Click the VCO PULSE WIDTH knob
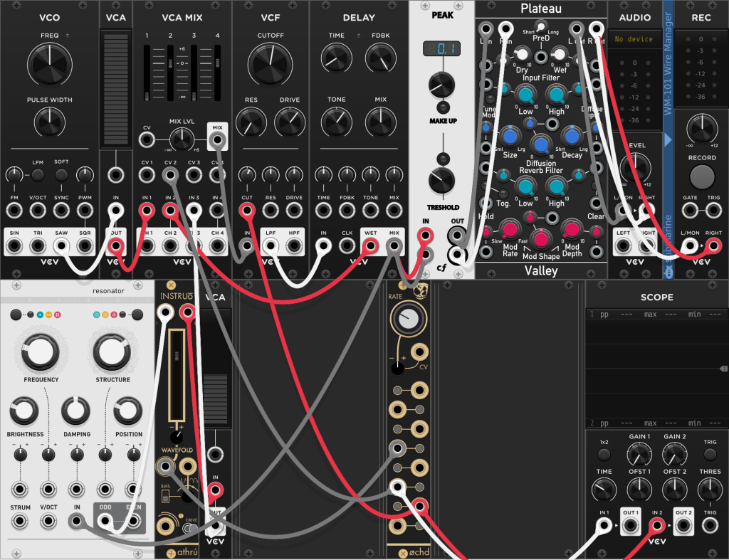Viewport: 729px width, 560px height. [50, 122]
